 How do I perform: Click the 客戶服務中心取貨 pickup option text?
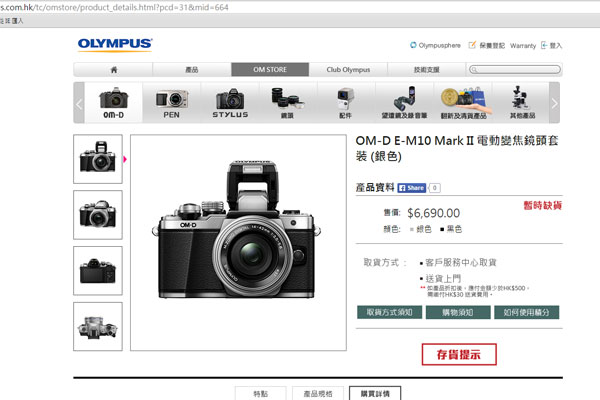point(461,263)
